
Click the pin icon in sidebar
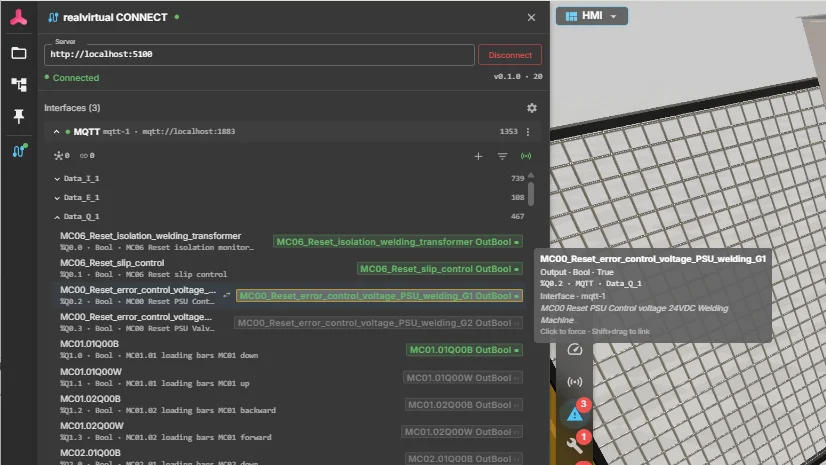(x=19, y=116)
